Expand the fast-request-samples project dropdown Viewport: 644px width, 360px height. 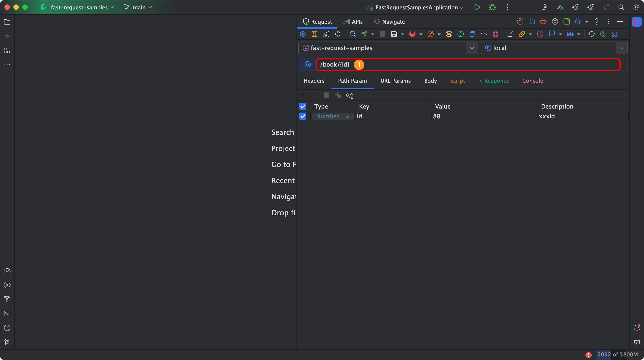pos(472,48)
